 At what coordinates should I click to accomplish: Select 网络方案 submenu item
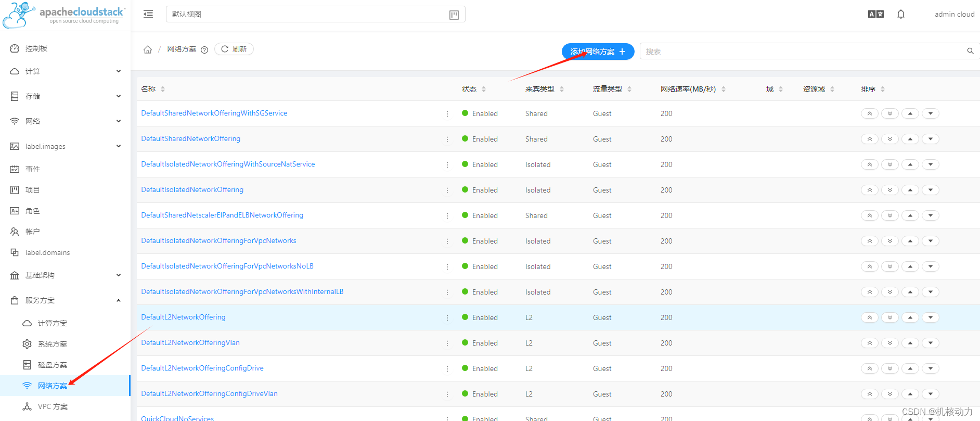point(65,386)
